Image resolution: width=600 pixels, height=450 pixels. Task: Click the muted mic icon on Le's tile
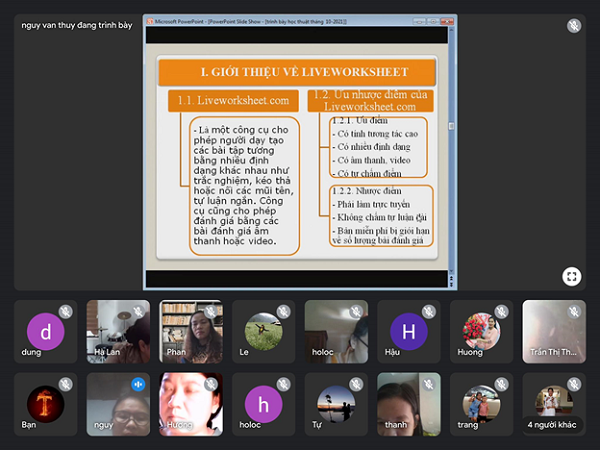pyautogui.click(x=284, y=312)
